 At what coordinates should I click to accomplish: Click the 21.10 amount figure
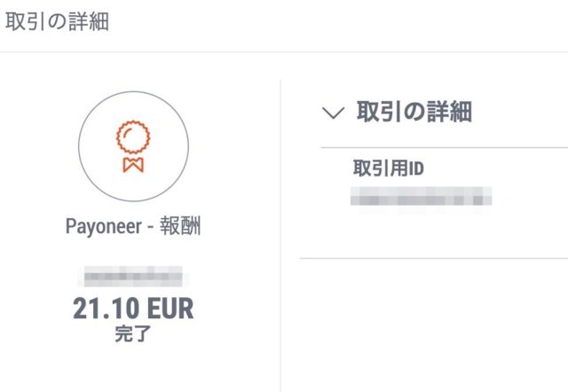pos(106,309)
